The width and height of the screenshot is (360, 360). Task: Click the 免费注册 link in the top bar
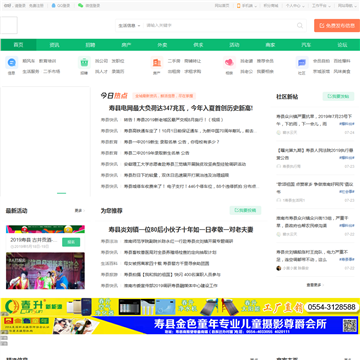point(36,6)
